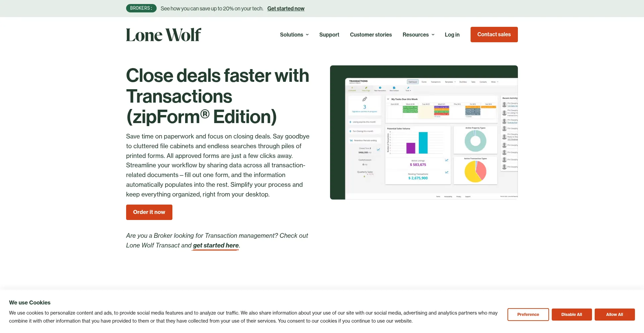Follow the Get started now link

[286, 8]
